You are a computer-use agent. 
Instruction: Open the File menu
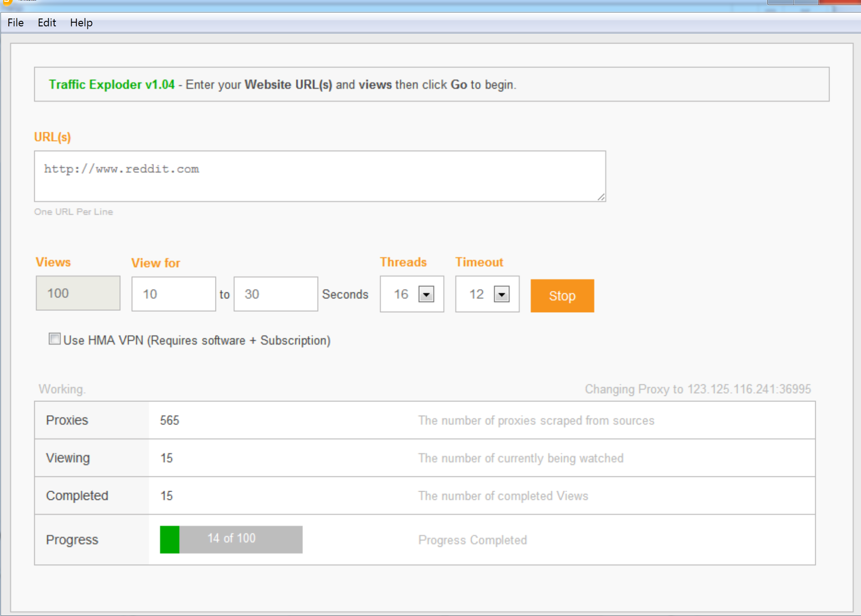(x=15, y=22)
